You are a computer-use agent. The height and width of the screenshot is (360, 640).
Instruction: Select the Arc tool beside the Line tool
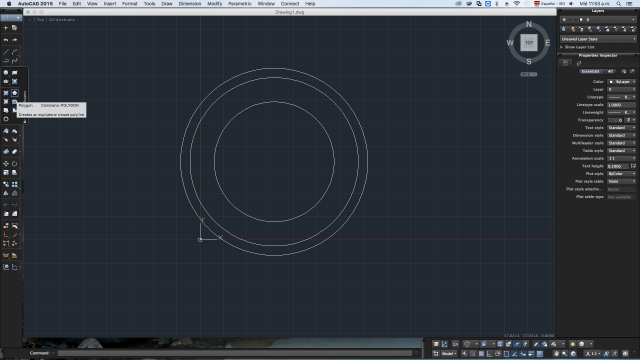click(x=15, y=52)
